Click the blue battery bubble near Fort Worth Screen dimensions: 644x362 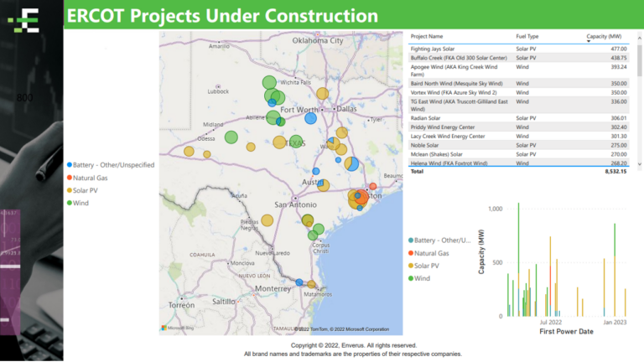(x=310, y=118)
